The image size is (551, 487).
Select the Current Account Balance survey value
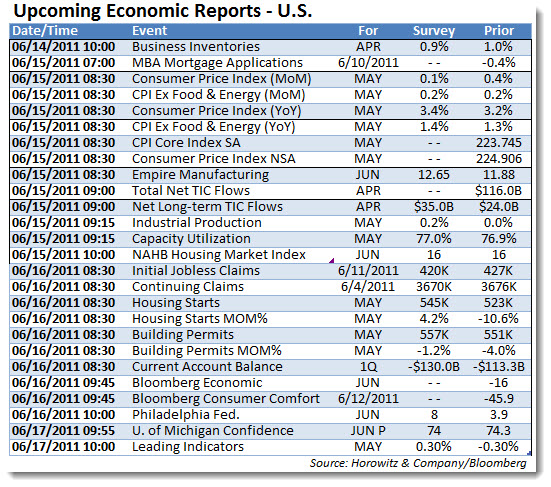tap(434, 367)
